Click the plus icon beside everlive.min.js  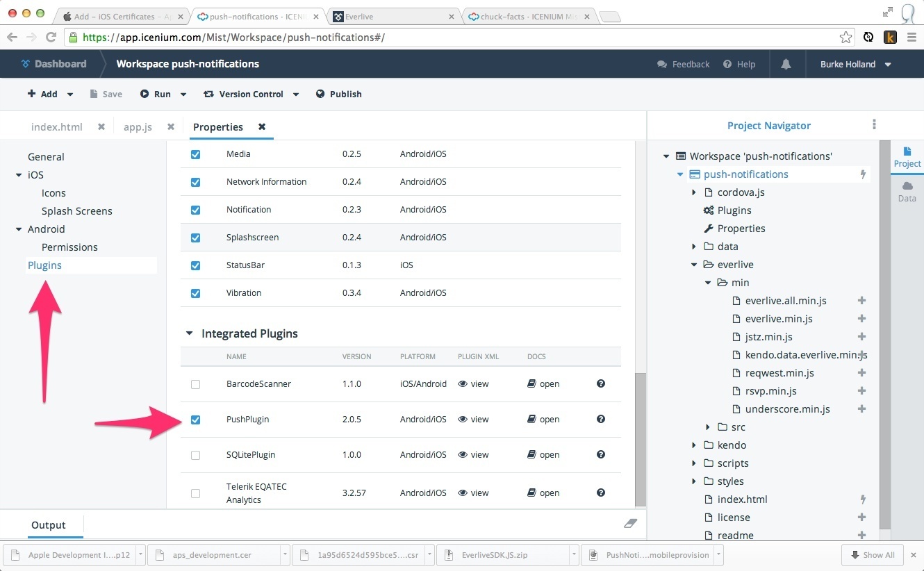pyautogui.click(x=861, y=319)
